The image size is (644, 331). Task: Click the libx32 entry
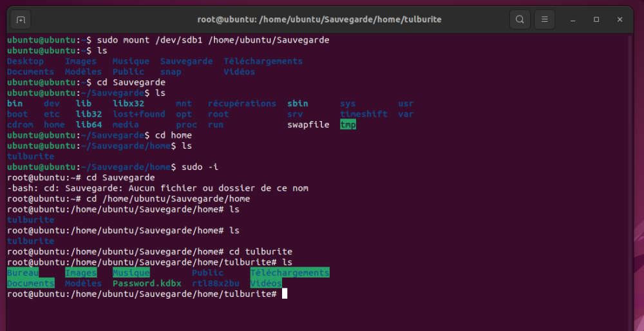coord(129,104)
